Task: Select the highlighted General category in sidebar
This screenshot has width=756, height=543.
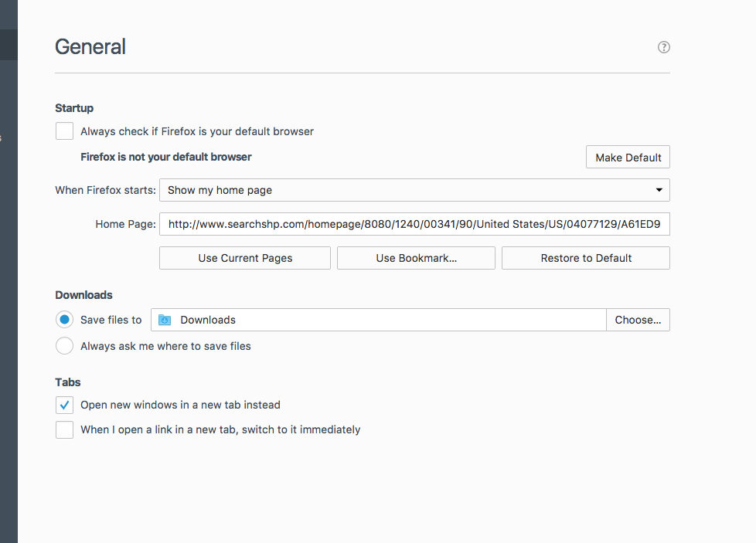Action: pyautogui.click(x=9, y=45)
